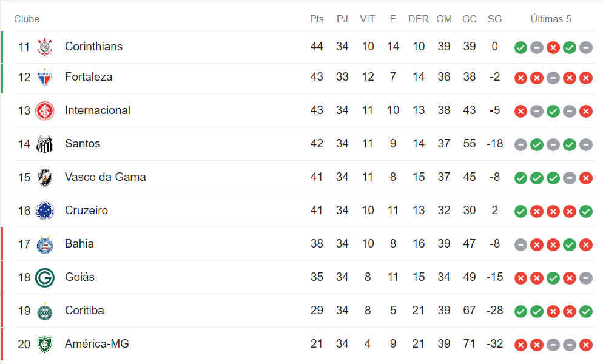The image size is (603, 364).
Task: Click the Vasco da Gama crest
Action: [x=45, y=177]
